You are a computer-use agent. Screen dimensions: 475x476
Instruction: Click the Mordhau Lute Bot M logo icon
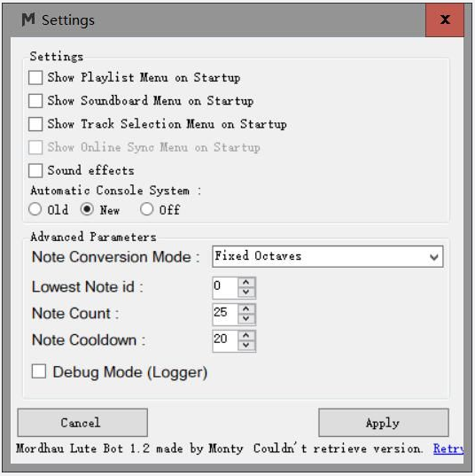pos(28,20)
